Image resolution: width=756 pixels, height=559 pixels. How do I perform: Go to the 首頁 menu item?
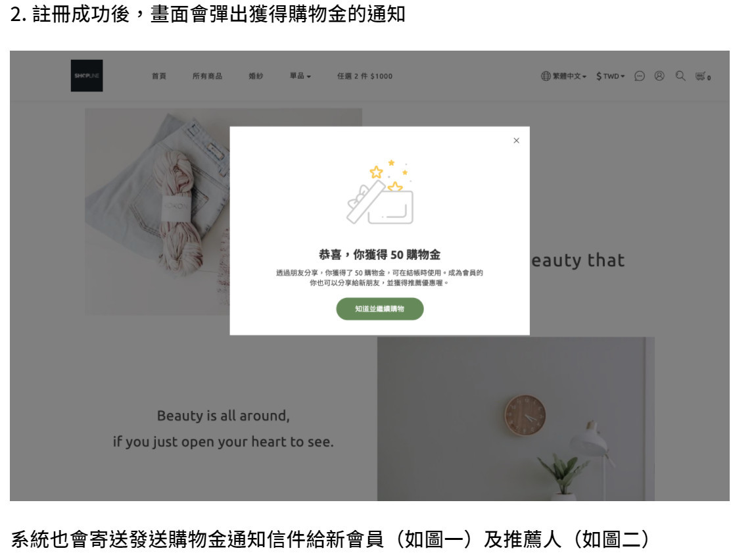pyautogui.click(x=158, y=76)
